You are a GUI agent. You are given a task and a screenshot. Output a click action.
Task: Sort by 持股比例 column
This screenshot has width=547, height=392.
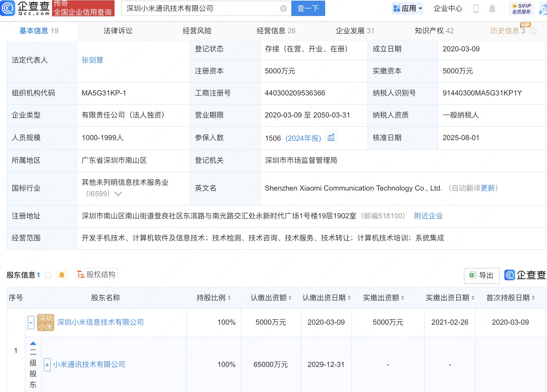(229, 298)
